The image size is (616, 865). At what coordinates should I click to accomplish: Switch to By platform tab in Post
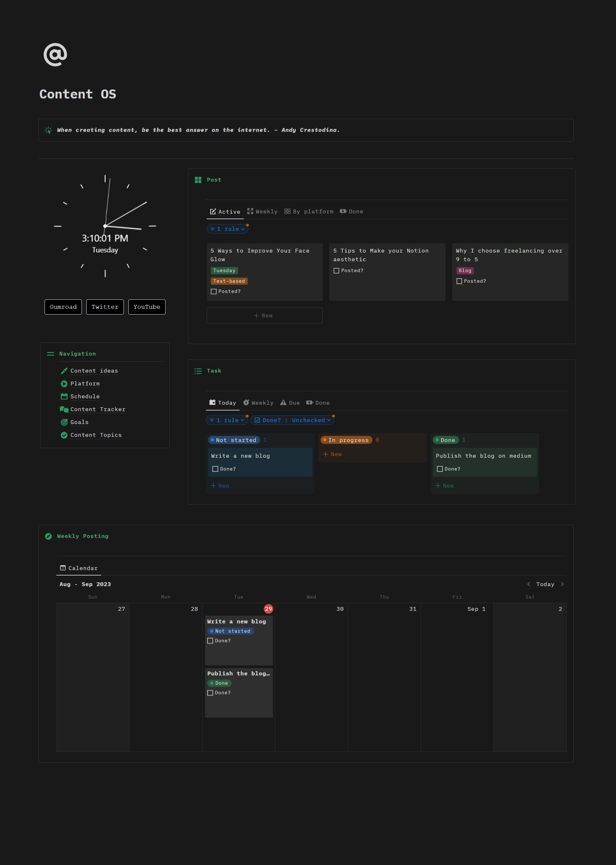(x=309, y=212)
